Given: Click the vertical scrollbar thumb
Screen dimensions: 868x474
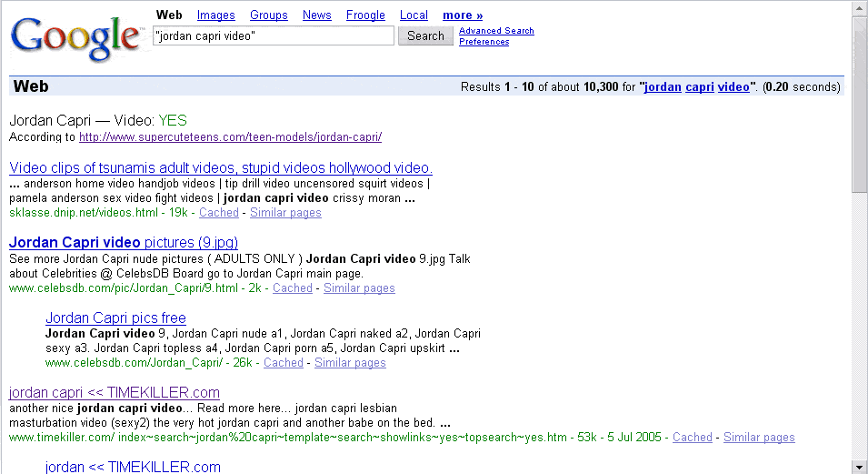Looking at the screenshot, I should (860, 105).
